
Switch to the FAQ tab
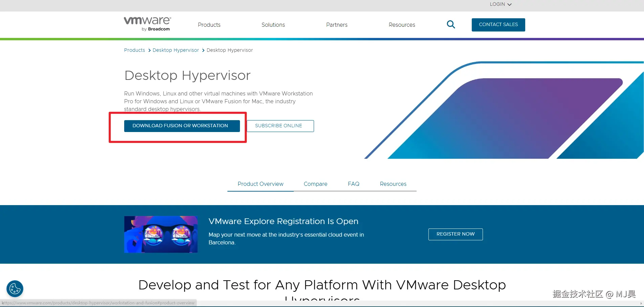coord(354,184)
